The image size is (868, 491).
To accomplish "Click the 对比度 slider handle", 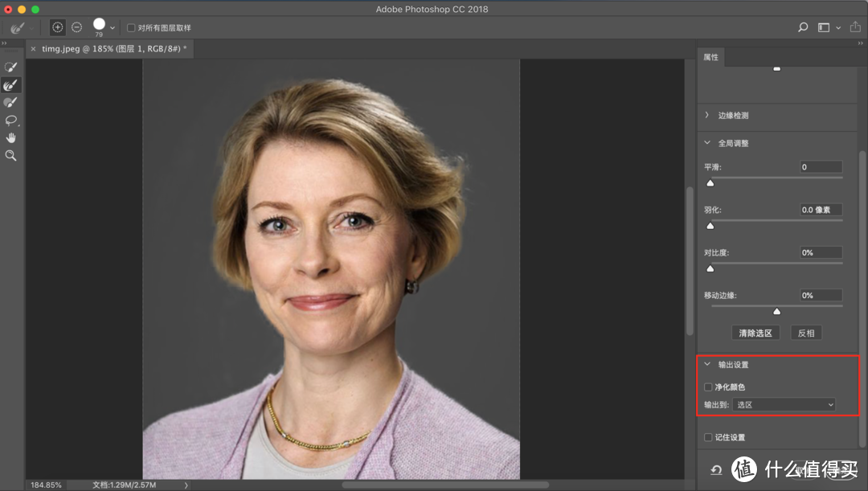I will (x=710, y=268).
